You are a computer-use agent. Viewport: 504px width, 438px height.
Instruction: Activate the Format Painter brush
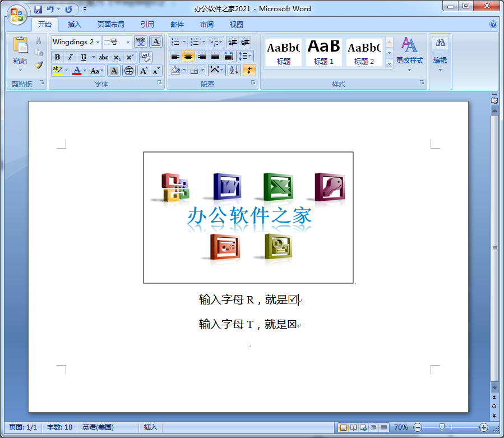click(39, 65)
